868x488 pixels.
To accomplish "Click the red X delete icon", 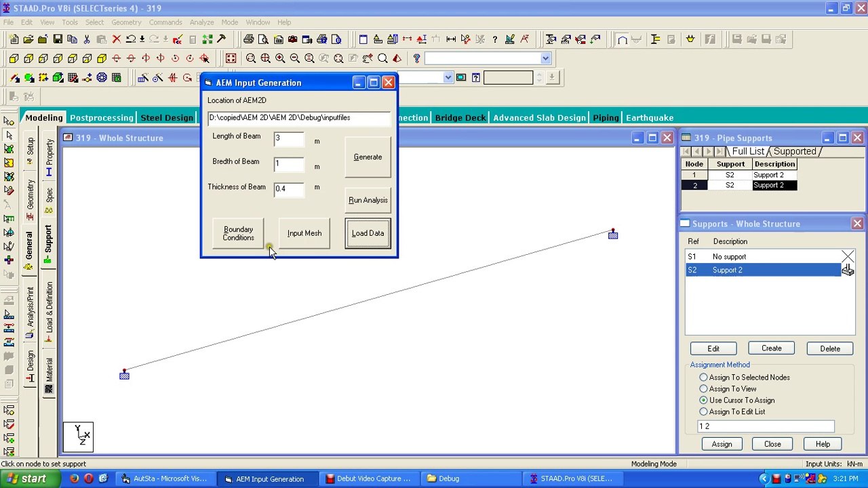I will (x=116, y=39).
